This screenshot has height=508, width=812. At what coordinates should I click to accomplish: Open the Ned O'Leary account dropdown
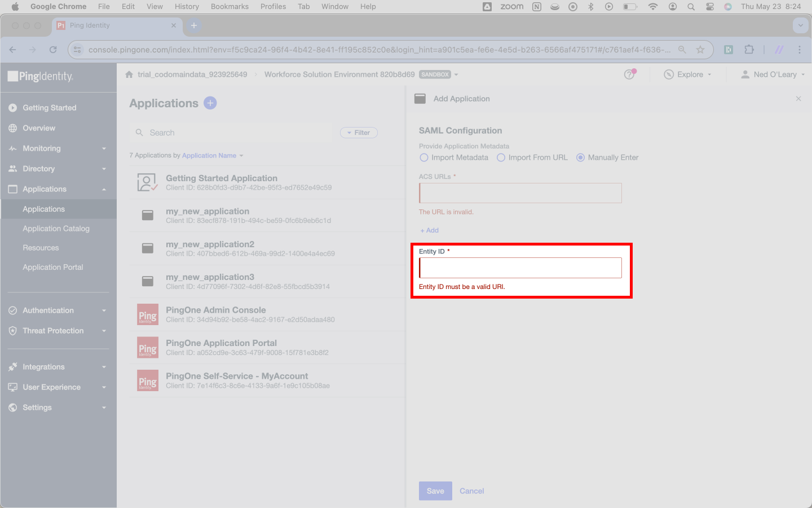(773, 75)
